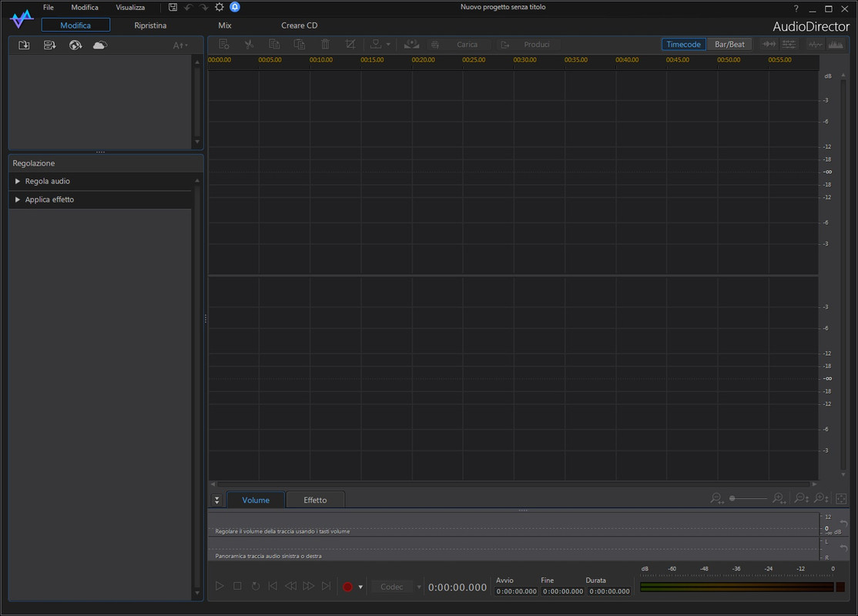
Task: Select the Volume keyframe tab
Action: [256, 500]
